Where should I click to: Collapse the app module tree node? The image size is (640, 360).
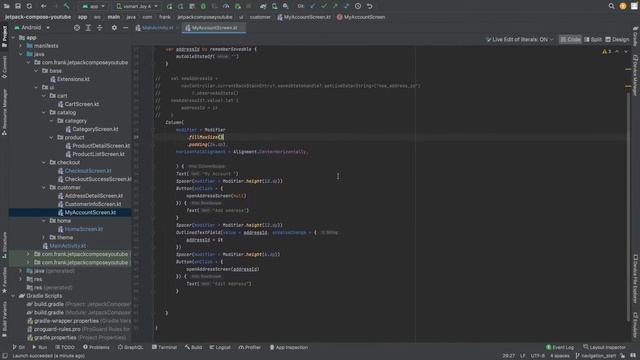click(13, 38)
